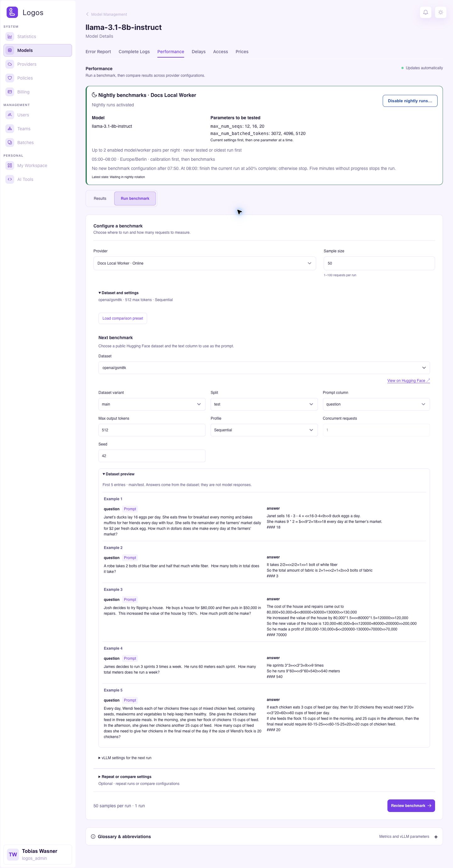
Task: Open the Access tab
Action: (x=221, y=52)
